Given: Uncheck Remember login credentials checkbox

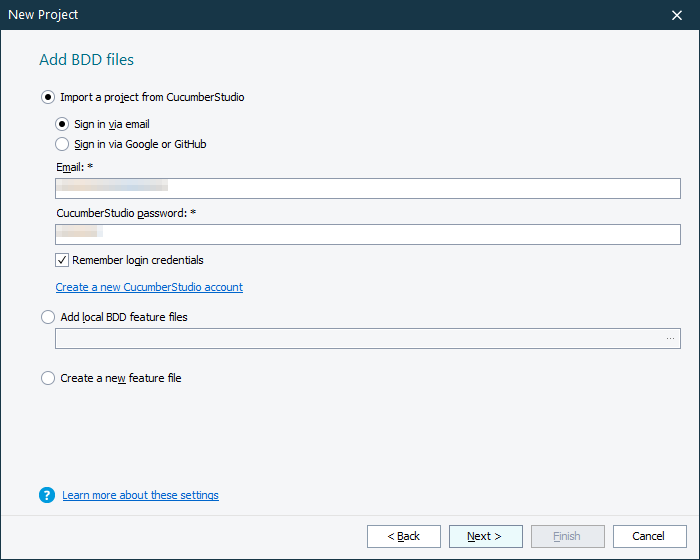Looking at the screenshot, I should 62,260.
